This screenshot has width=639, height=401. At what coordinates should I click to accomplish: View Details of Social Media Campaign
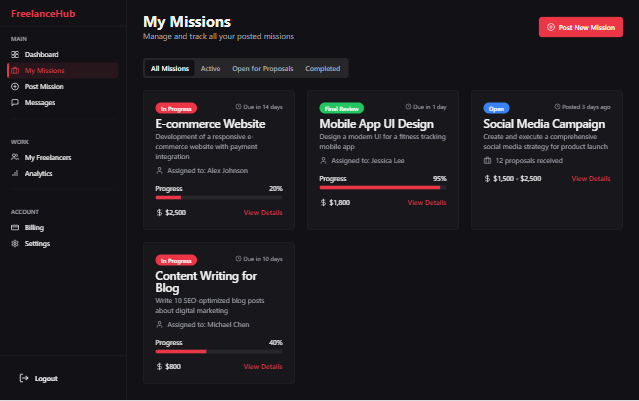pos(591,178)
